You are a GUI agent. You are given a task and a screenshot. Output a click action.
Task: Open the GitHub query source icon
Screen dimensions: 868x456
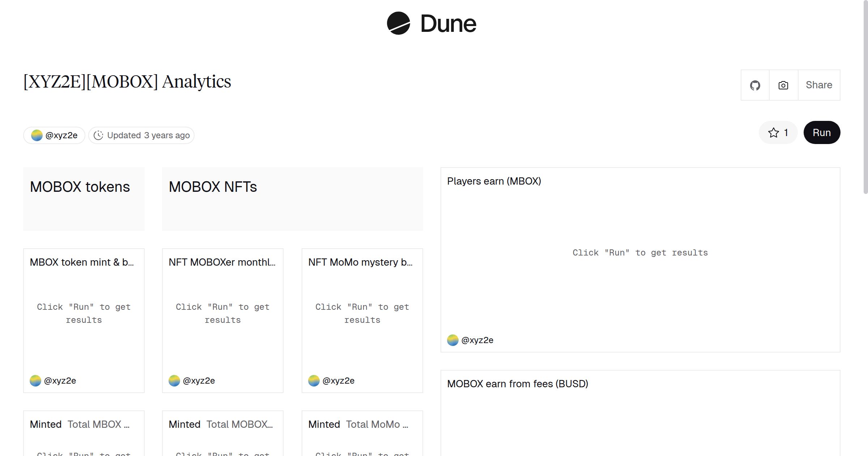click(x=755, y=85)
